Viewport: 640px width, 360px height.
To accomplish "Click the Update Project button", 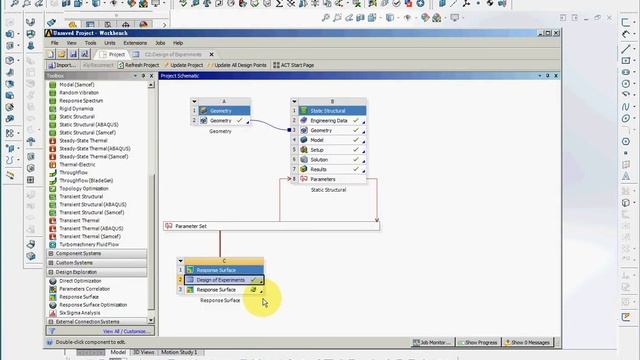I will (183, 65).
